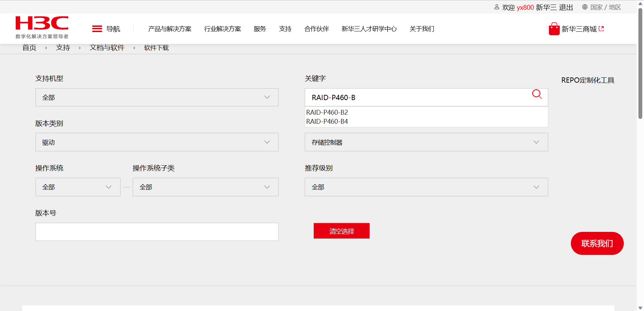Open the 合作伙伴 menu
Screen dimensions: 644x311
(316, 29)
